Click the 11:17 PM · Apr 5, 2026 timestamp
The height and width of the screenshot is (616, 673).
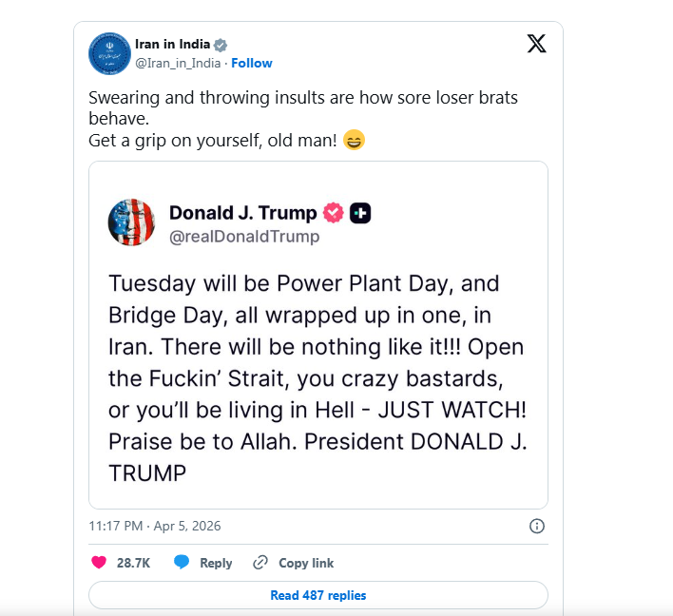(x=154, y=526)
